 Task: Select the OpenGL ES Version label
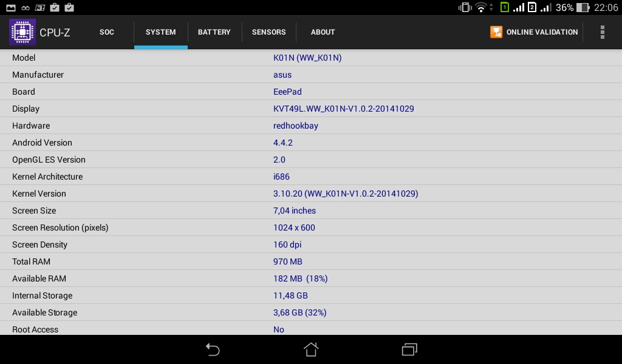(x=49, y=160)
